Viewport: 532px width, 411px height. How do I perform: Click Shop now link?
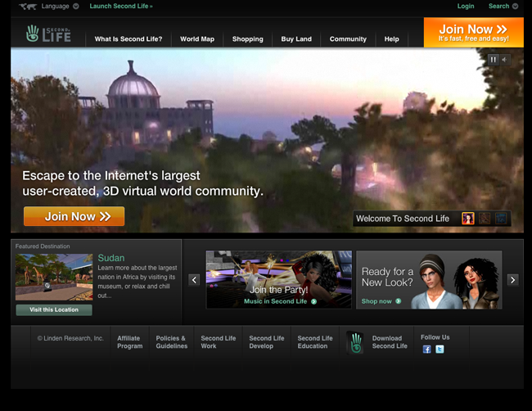pyautogui.click(x=376, y=301)
